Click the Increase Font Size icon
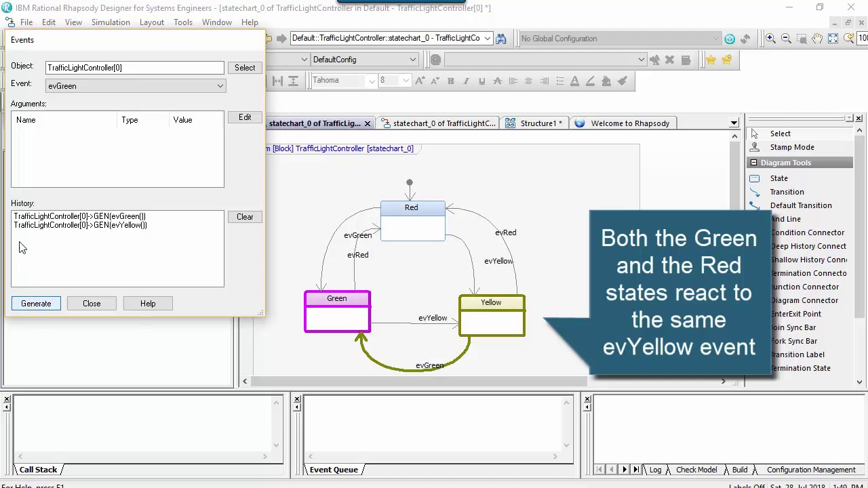 pos(419,81)
